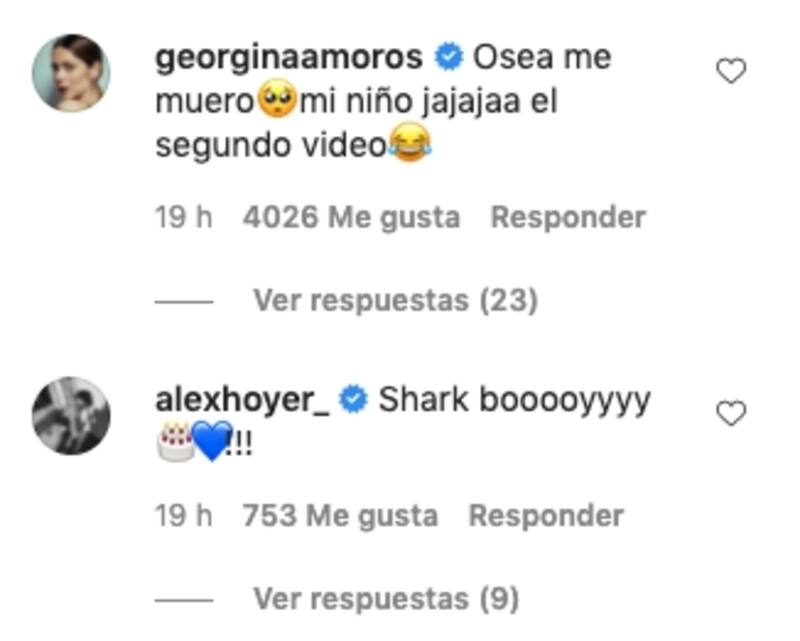Image resolution: width=800 pixels, height=641 pixels.
Task: View the 753 Me gusta likes list
Action: pos(340,516)
